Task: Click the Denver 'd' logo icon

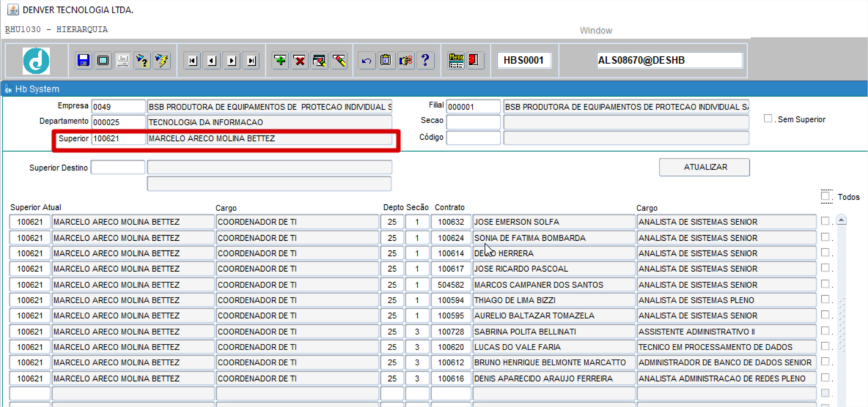Action: (36, 61)
